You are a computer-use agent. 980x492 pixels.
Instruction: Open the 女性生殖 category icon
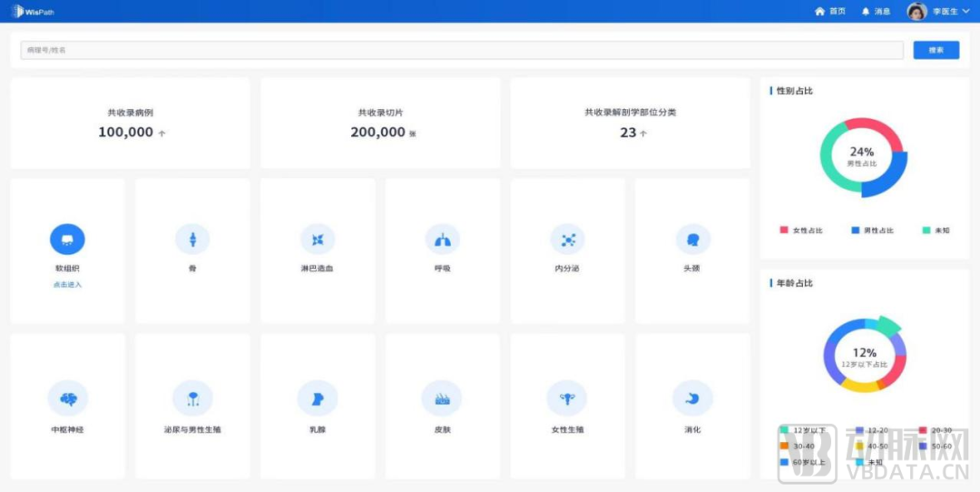(x=568, y=399)
